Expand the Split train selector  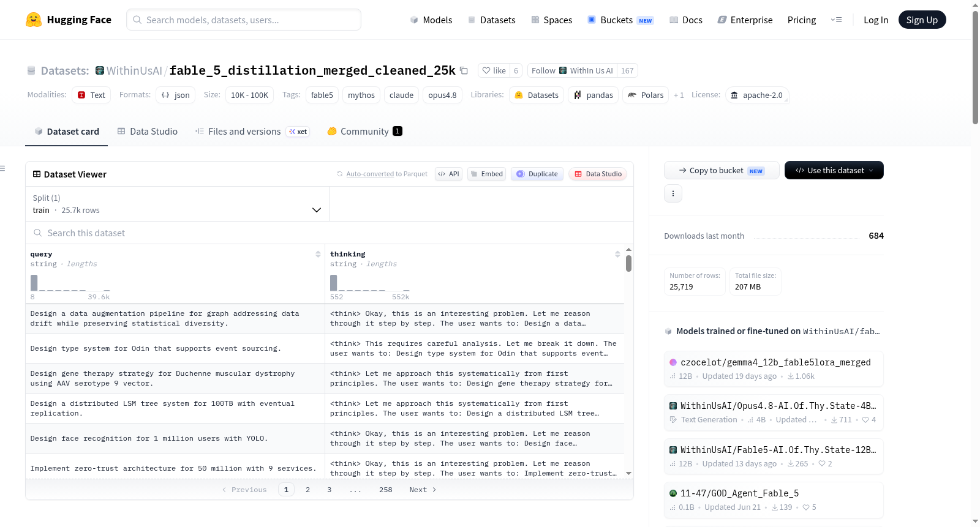(x=177, y=204)
